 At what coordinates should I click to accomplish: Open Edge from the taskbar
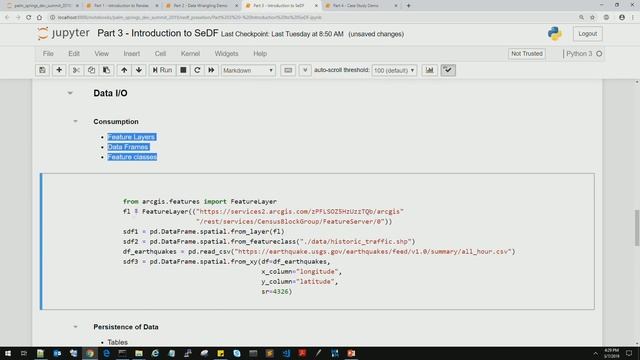point(107,353)
